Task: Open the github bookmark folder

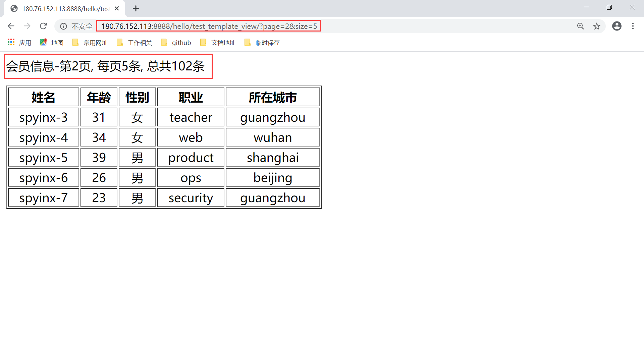Action: click(x=176, y=43)
